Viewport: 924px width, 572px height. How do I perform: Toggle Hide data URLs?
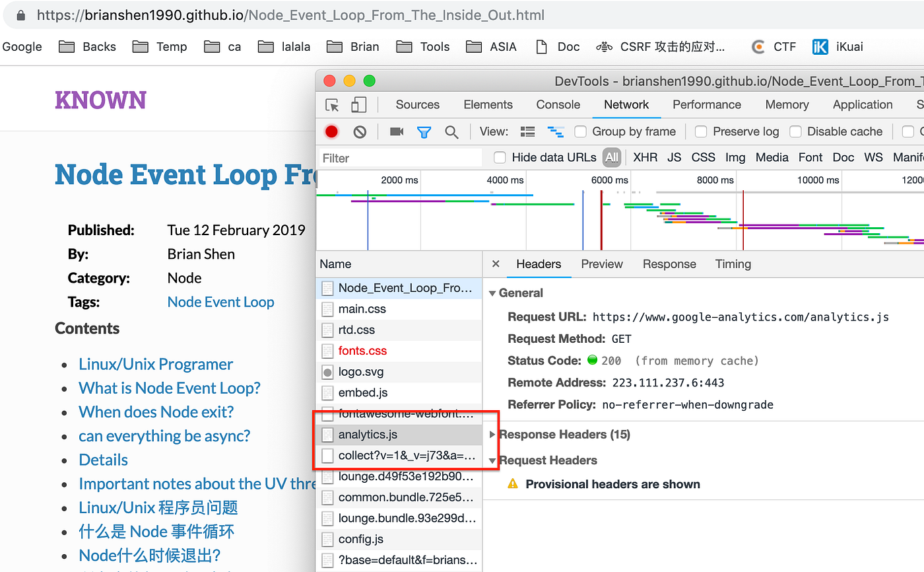[500, 157]
